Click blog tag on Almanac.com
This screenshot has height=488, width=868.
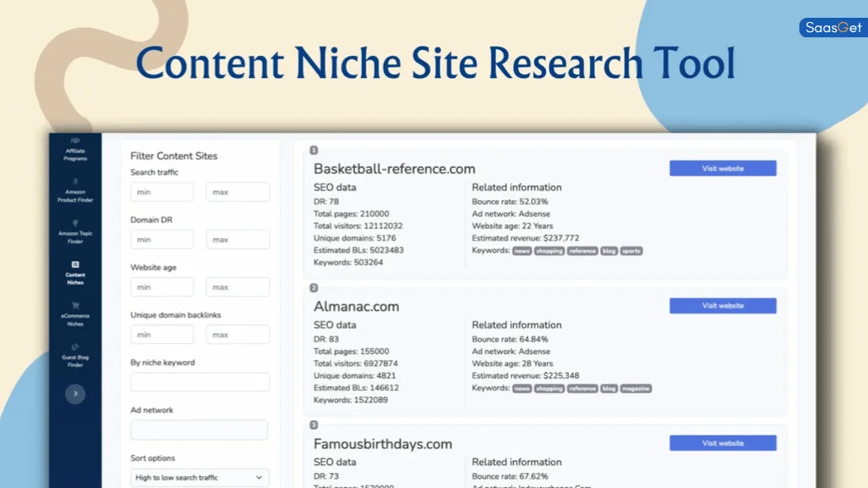point(609,388)
